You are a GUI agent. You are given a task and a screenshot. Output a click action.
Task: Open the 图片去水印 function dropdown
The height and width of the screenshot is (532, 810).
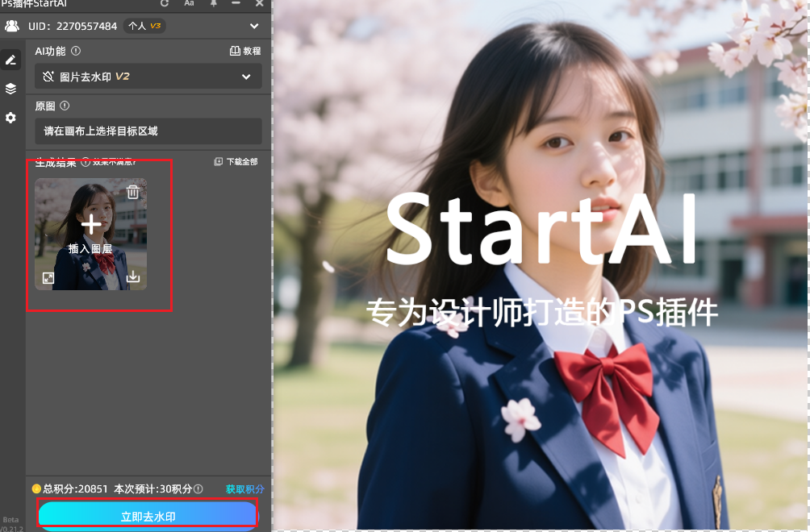[x=148, y=77]
